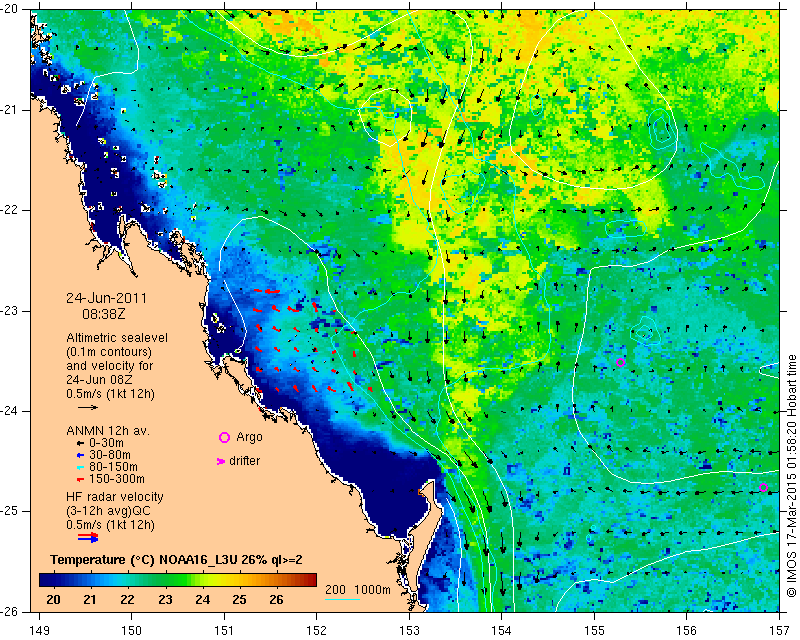This screenshot has height=640, width=800.
Task: Click the date label 24-Jun-2011
Action: coord(106,298)
